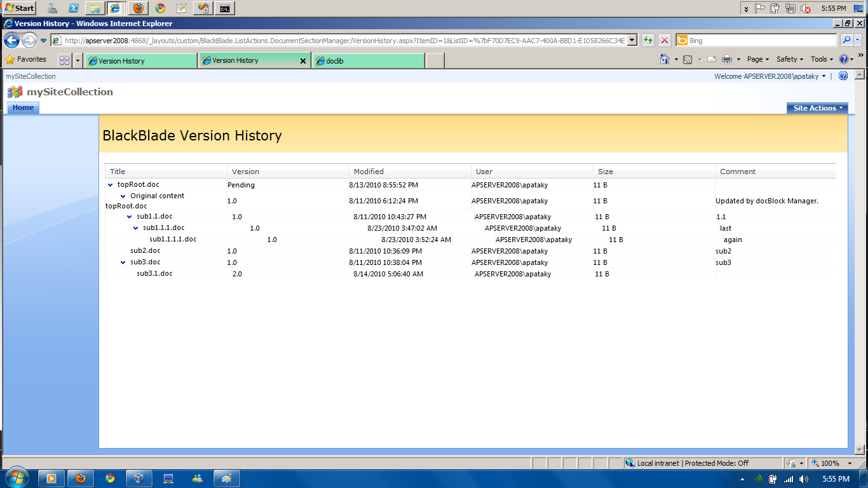Click the Comment column header
This screenshot has width=868, height=488.
tap(776, 172)
